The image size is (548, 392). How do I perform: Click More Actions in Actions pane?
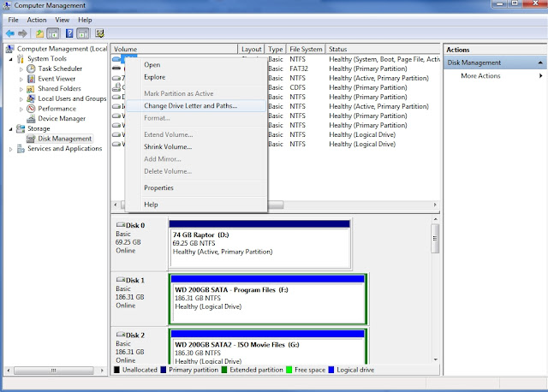[x=480, y=76]
